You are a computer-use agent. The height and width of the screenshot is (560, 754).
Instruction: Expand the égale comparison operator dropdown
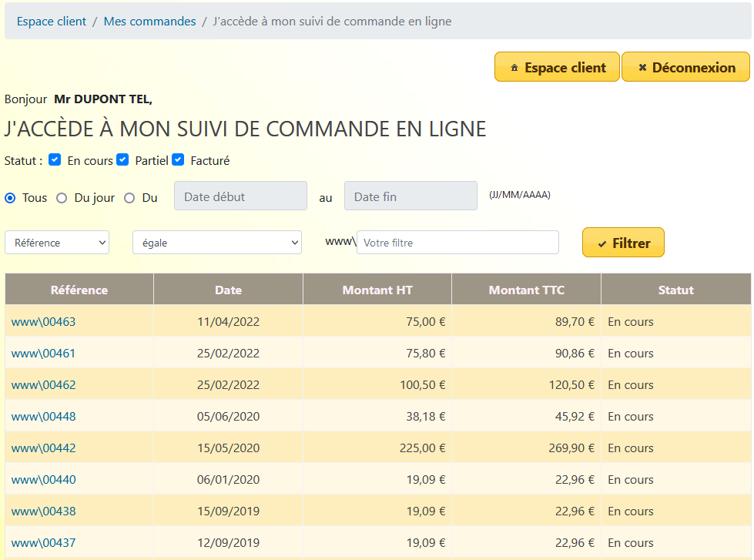point(216,243)
